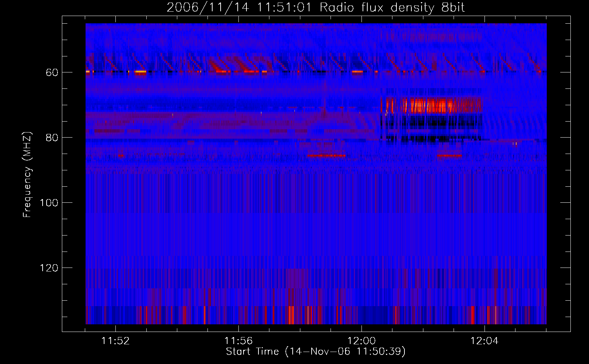Click the plot title "2006/11/14 11:51:01 Radio flux density 8bit"

click(x=316, y=7)
